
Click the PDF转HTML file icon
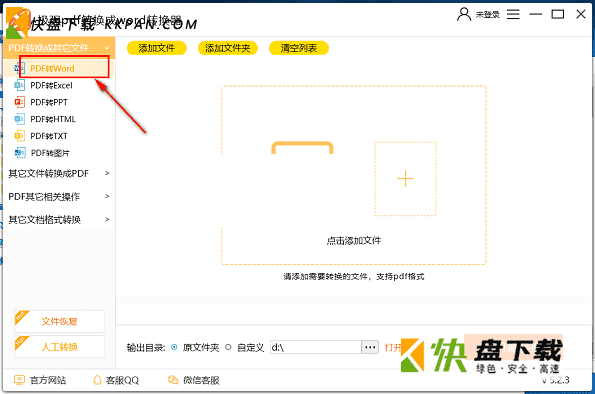pos(19,119)
